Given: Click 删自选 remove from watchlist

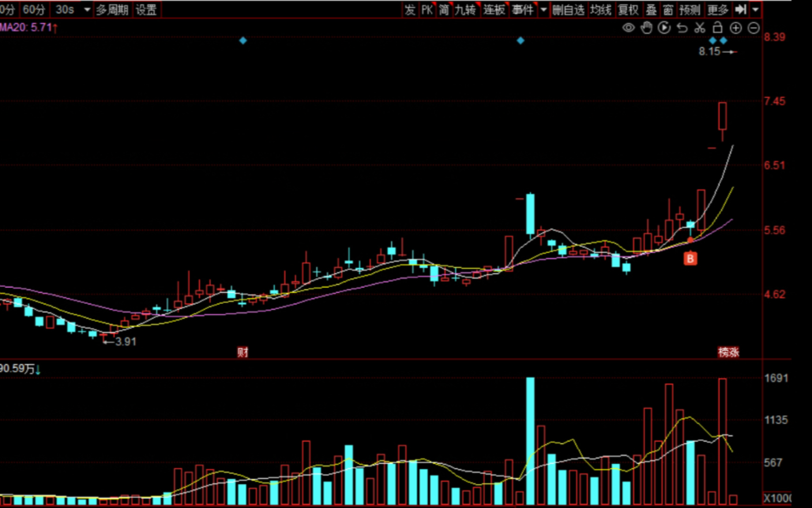Looking at the screenshot, I should click(569, 9).
